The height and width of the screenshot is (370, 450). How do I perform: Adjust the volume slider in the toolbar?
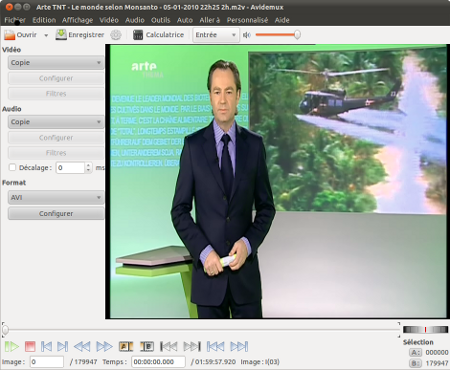(x=278, y=35)
